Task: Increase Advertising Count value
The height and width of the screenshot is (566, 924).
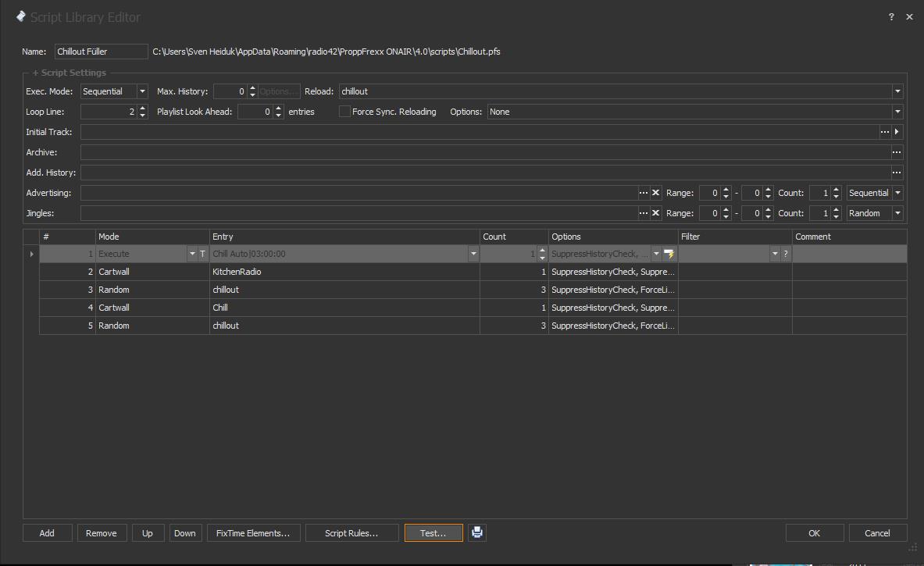Action: click(837, 190)
